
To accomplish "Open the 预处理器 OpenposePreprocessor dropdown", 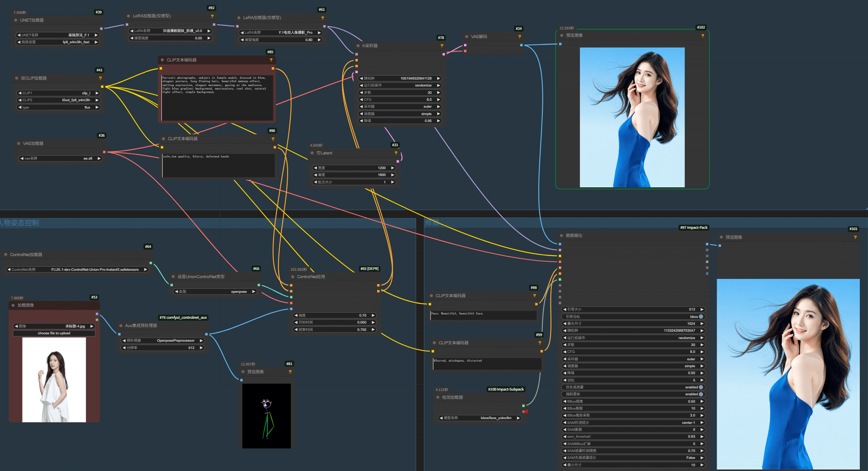I will [x=163, y=341].
